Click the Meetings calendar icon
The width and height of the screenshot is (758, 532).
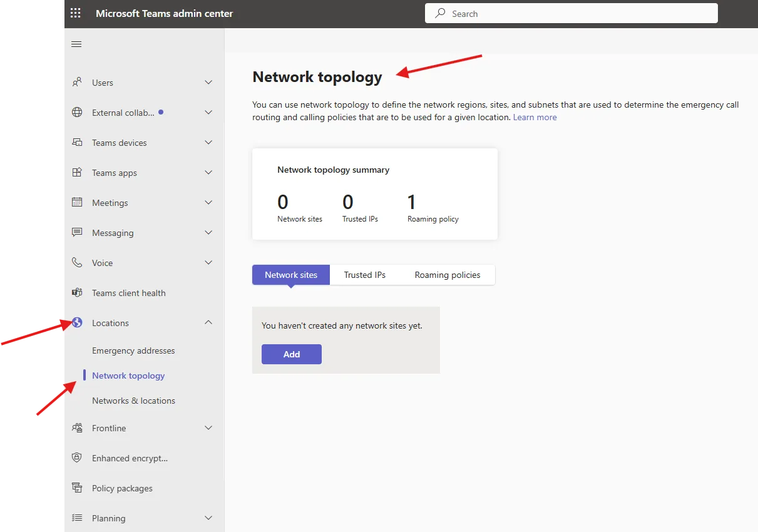coord(76,202)
